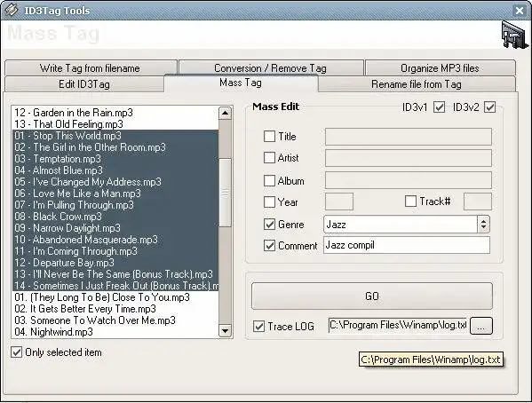Screen dimensions: 532x403
Task: Uncheck Only selected item option
Action: tap(16, 352)
